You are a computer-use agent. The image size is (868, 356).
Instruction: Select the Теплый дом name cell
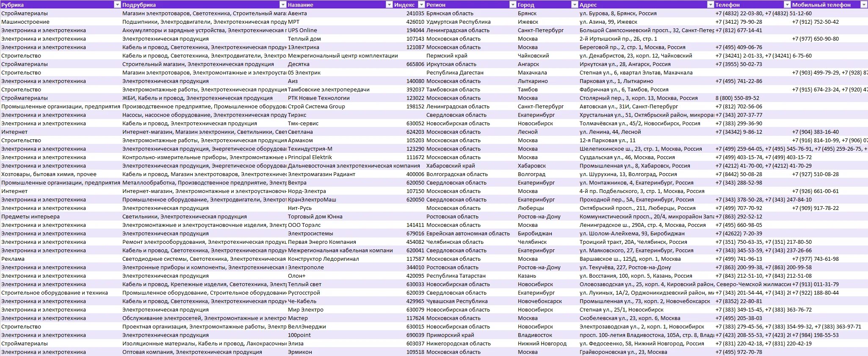(340, 39)
